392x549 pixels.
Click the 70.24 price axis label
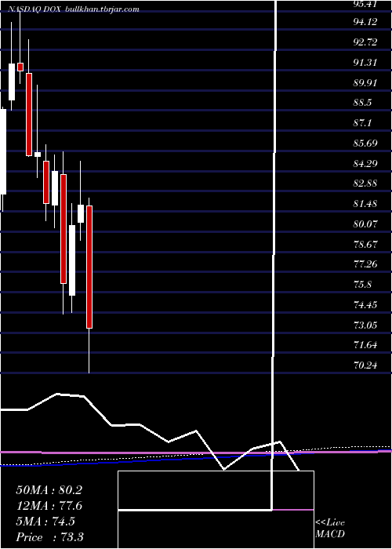pos(365,365)
